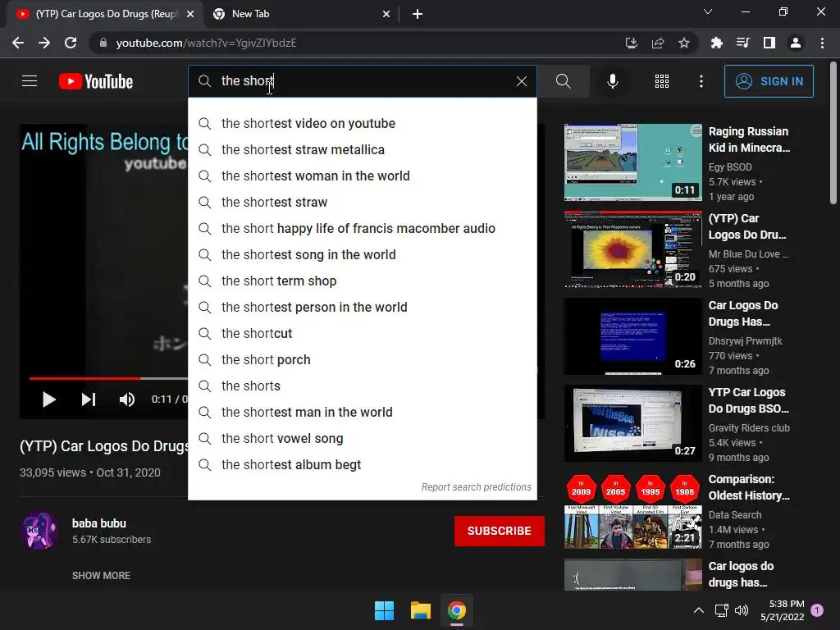Image resolution: width=840 pixels, height=630 pixels.
Task: Click Report search predictions link
Action: pos(476,487)
